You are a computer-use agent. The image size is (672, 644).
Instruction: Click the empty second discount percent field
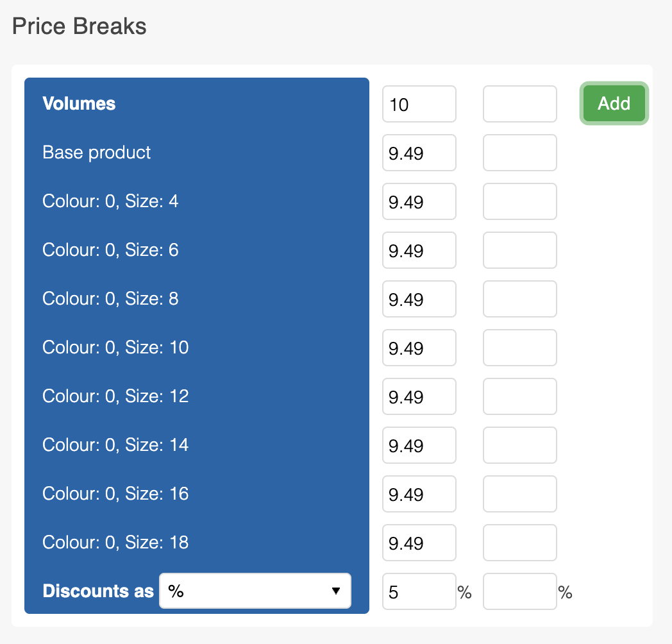pos(519,591)
